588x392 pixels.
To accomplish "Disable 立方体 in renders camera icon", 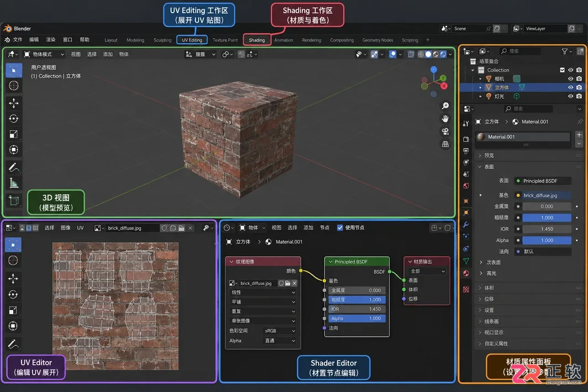I will [579, 87].
